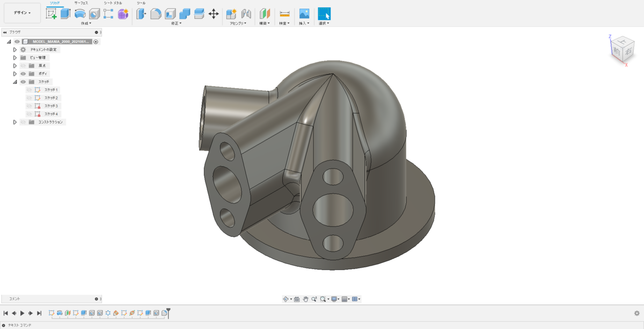Image resolution: width=644 pixels, height=329 pixels.
Task: Click the Measure ruler icon
Action: point(285,14)
